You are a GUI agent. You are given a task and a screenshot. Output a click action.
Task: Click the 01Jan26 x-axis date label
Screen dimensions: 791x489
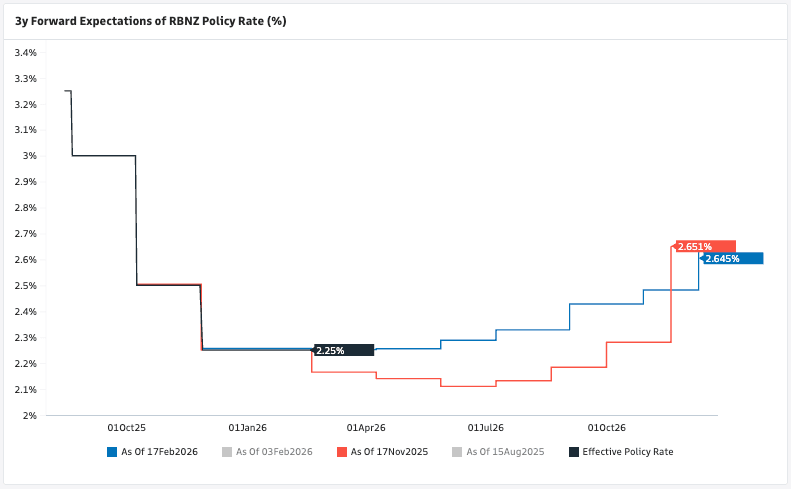[247, 426]
